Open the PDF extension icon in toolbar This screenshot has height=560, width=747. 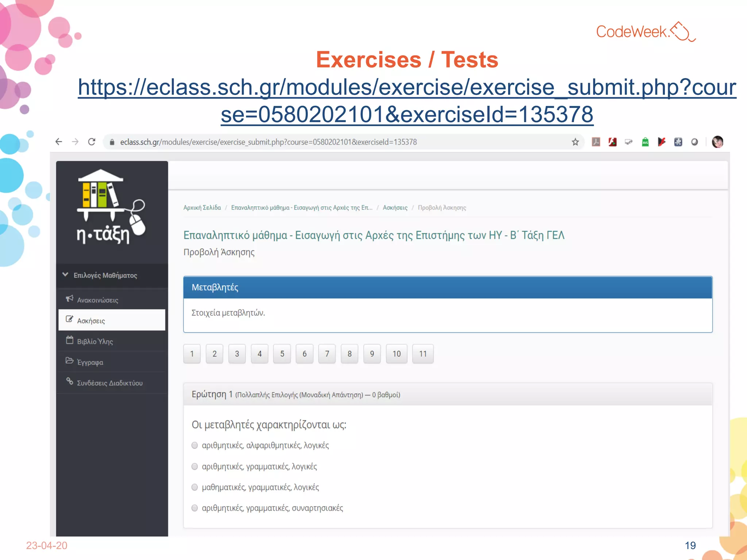(596, 142)
